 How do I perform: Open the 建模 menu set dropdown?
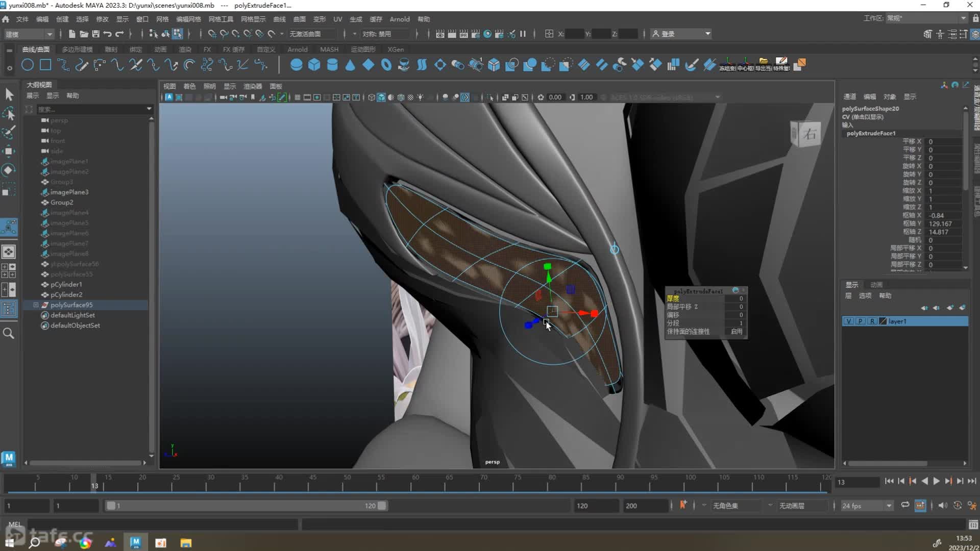click(x=28, y=34)
